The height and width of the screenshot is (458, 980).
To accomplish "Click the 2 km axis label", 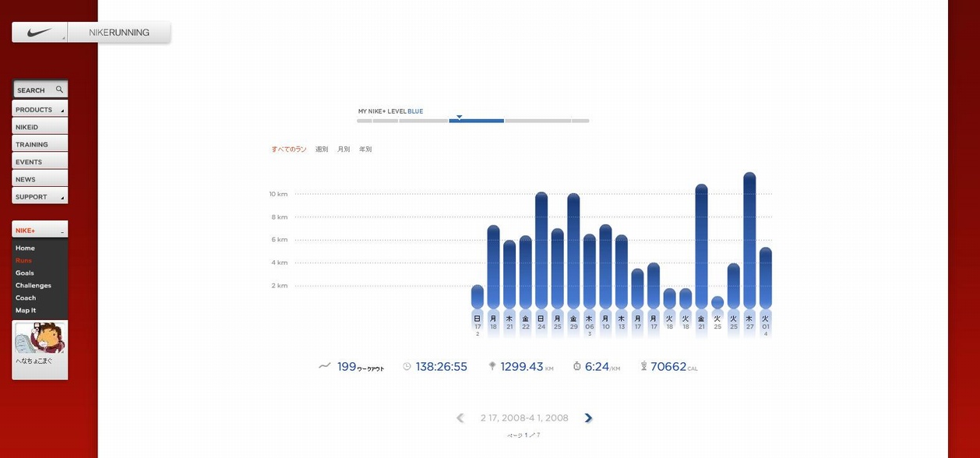I will click(280, 286).
